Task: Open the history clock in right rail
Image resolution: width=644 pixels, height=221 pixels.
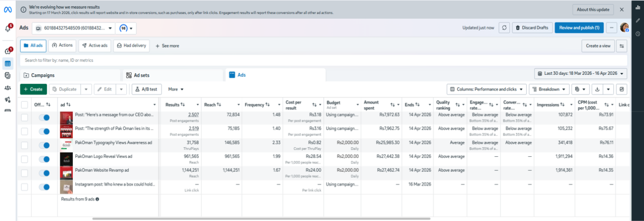Action: point(638,34)
